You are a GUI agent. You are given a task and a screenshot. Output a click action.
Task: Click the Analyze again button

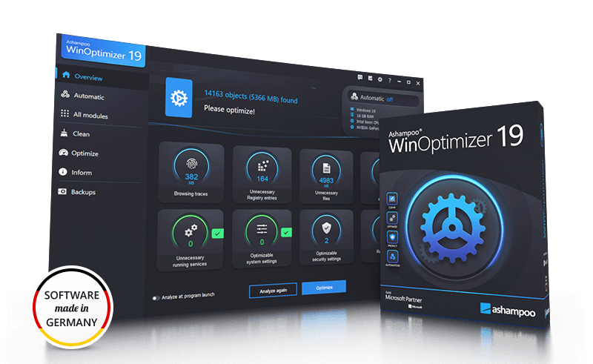(273, 290)
